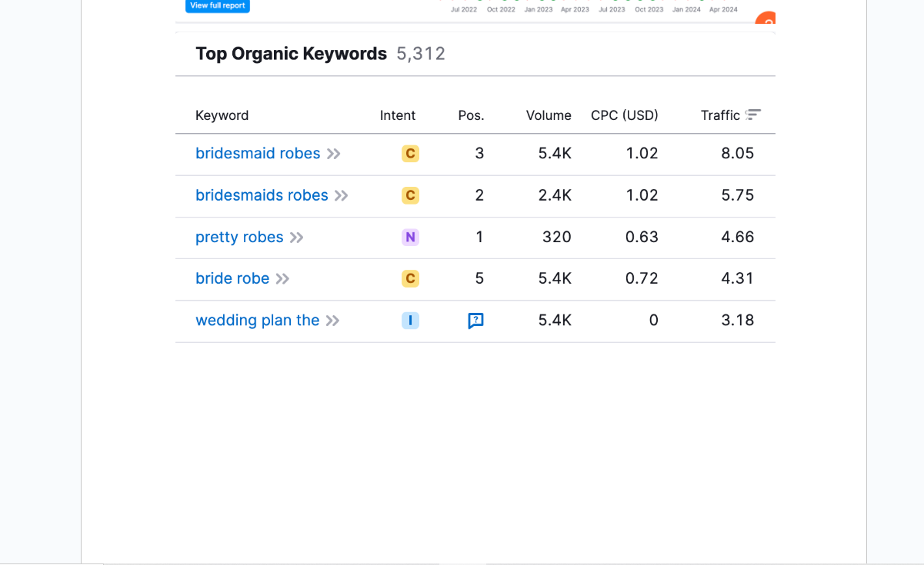Click traffic value 4.66
Image resolution: width=924 pixels, height=565 pixels.
[x=738, y=237]
